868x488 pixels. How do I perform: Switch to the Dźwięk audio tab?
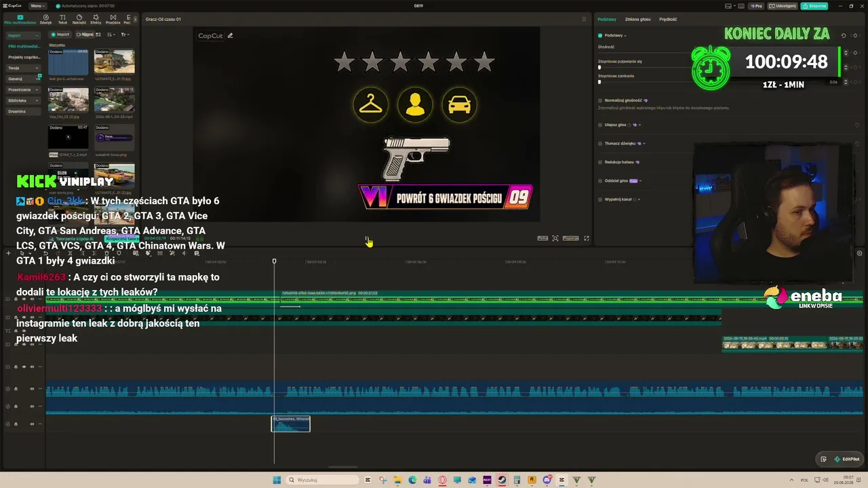click(46, 20)
